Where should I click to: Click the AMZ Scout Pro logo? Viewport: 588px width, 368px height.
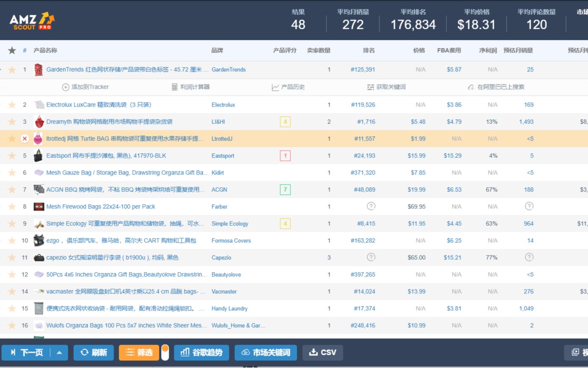[32, 21]
